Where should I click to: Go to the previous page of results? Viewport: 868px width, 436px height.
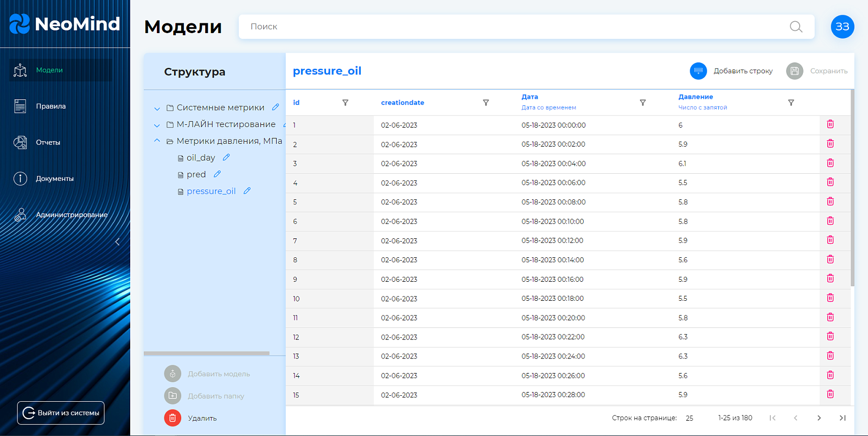tap(796, 418)
